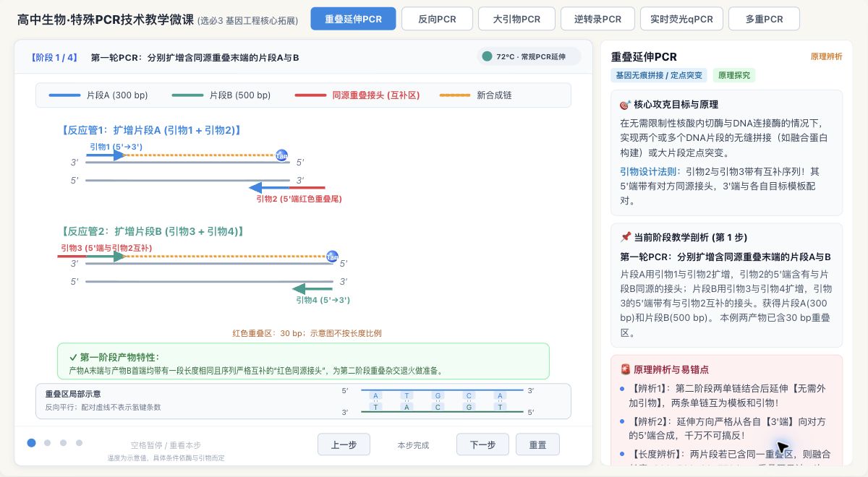This screenshot has height=477, width=868.
Task: Switch to the 逆转录PCR tab
Action: point(598,19)
